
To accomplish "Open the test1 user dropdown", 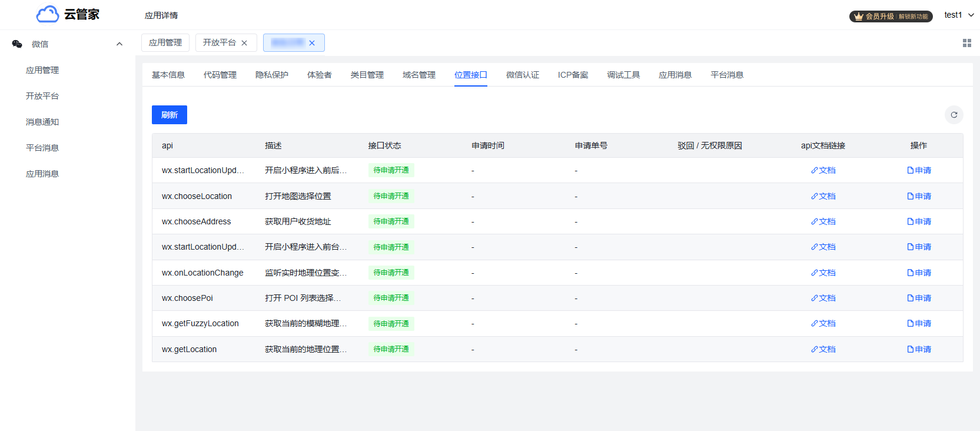I will pyautogui.click(x=959, y=15).
